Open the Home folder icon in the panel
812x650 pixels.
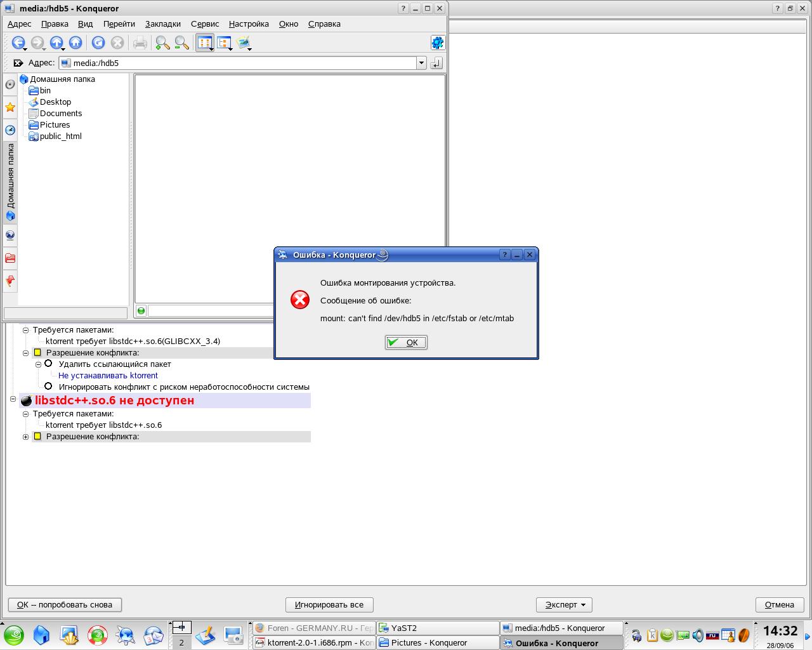pos(41,635)
